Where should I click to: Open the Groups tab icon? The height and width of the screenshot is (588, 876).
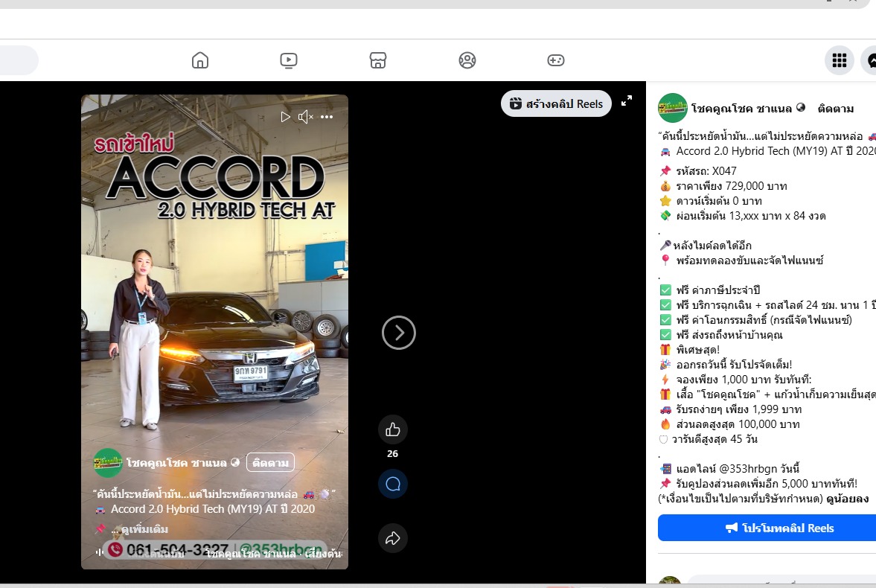pos(467,60)
